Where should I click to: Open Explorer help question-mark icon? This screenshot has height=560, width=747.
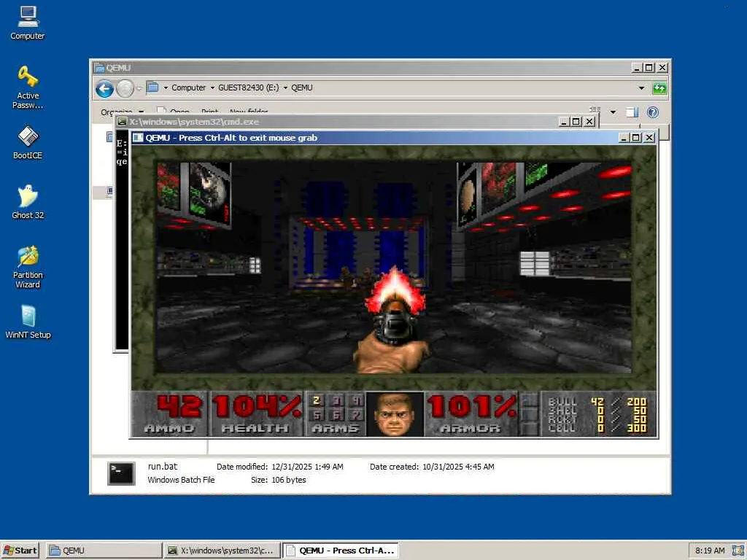click(653, 112)
